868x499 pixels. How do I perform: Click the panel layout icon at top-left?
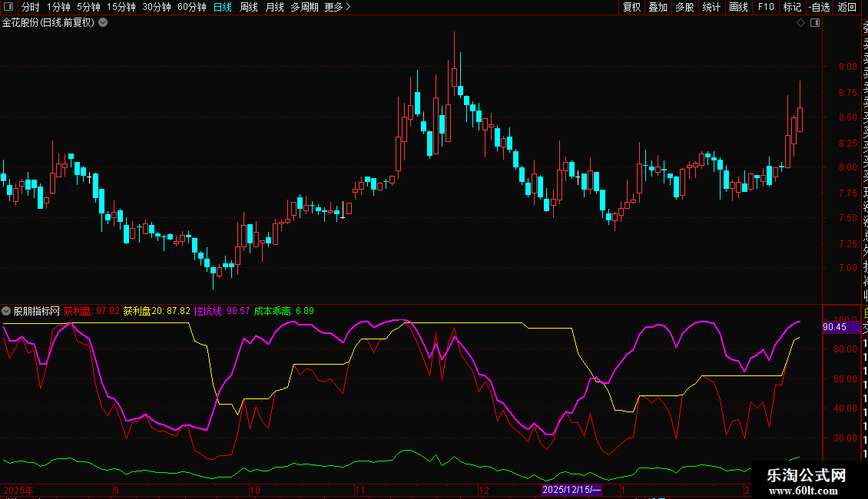tap(8, 7)
